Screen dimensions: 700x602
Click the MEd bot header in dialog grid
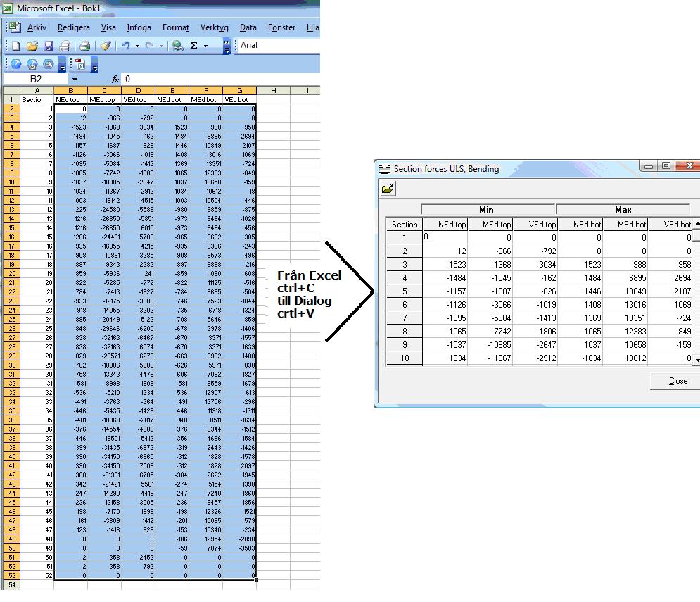625,225
